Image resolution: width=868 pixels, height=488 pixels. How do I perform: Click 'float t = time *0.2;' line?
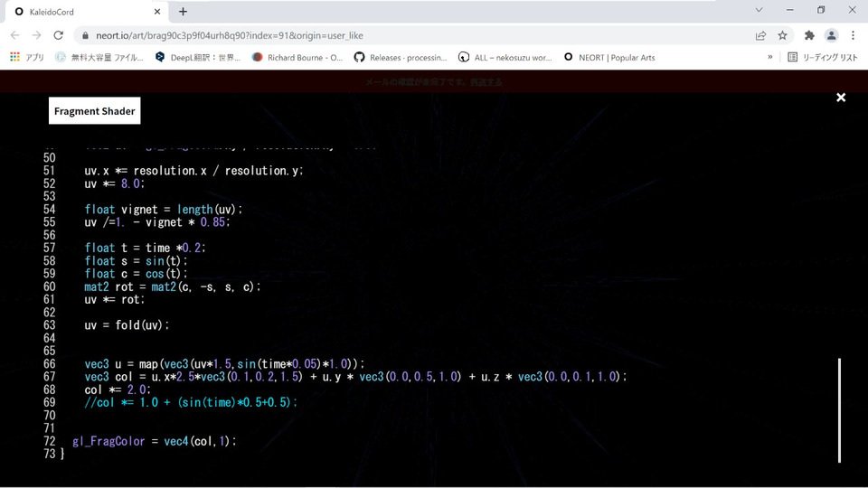[x=145, y=248]
